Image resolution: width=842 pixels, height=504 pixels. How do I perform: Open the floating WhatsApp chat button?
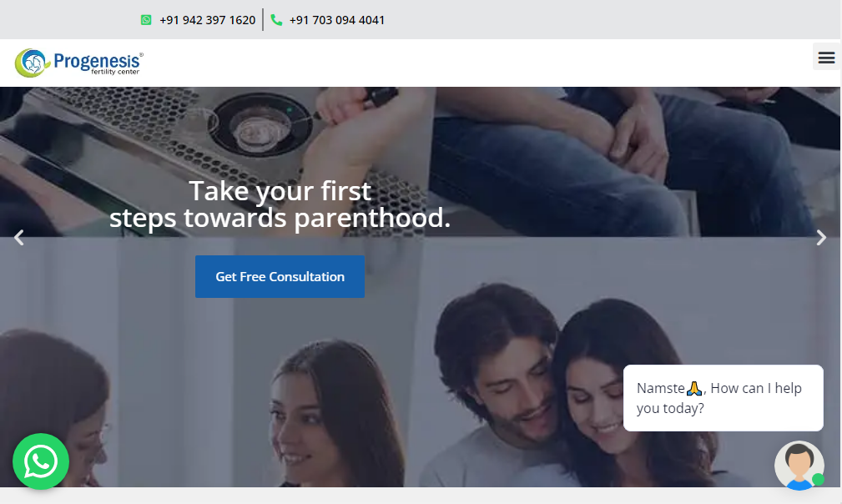pos(41,461)
